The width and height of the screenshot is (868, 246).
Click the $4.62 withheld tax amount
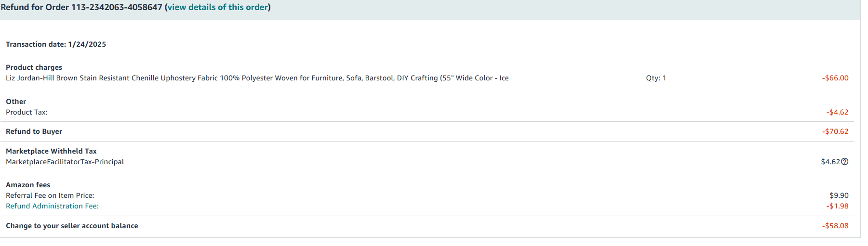[x=830, y=162]
